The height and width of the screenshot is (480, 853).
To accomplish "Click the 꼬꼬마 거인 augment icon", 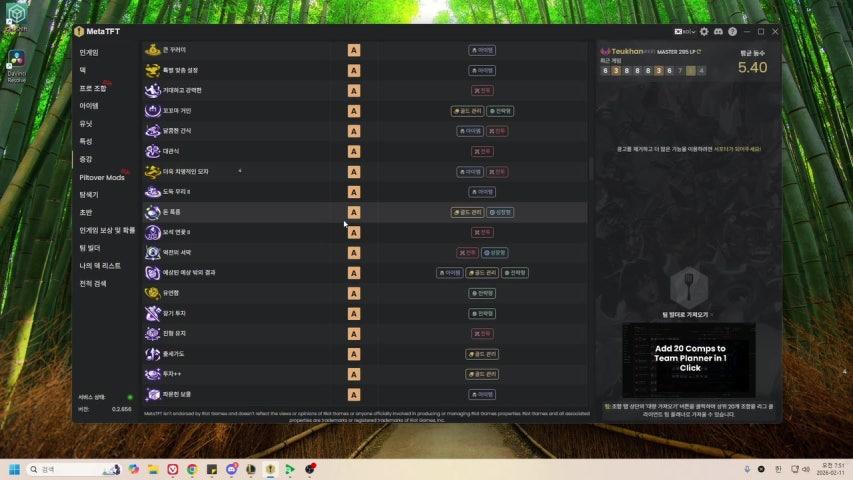I will [x=152, y=111].
